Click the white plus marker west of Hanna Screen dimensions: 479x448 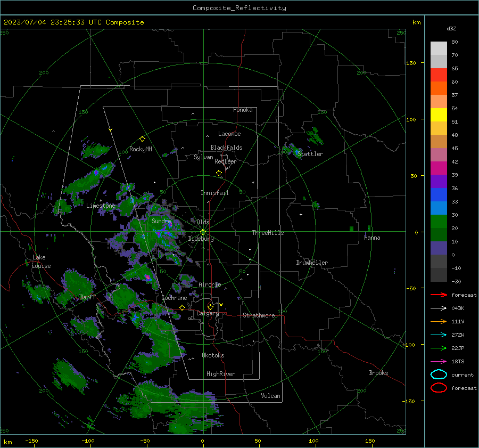pos(301,214)
